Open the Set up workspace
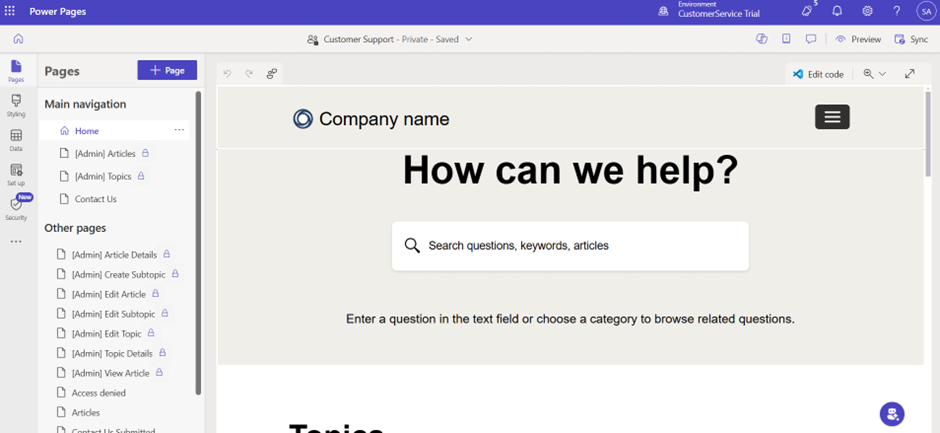 [x=16, y=175]
